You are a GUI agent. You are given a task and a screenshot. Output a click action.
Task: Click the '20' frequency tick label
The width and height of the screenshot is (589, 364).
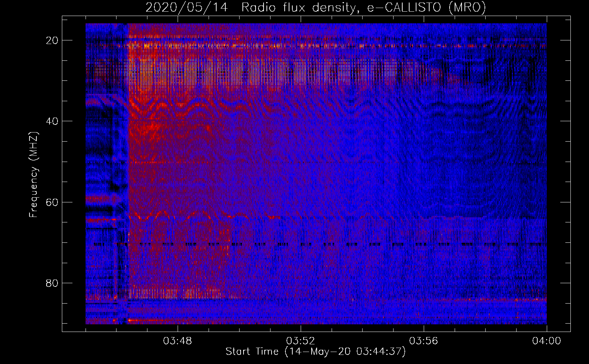pyautogui.click(x=52, y=40)
